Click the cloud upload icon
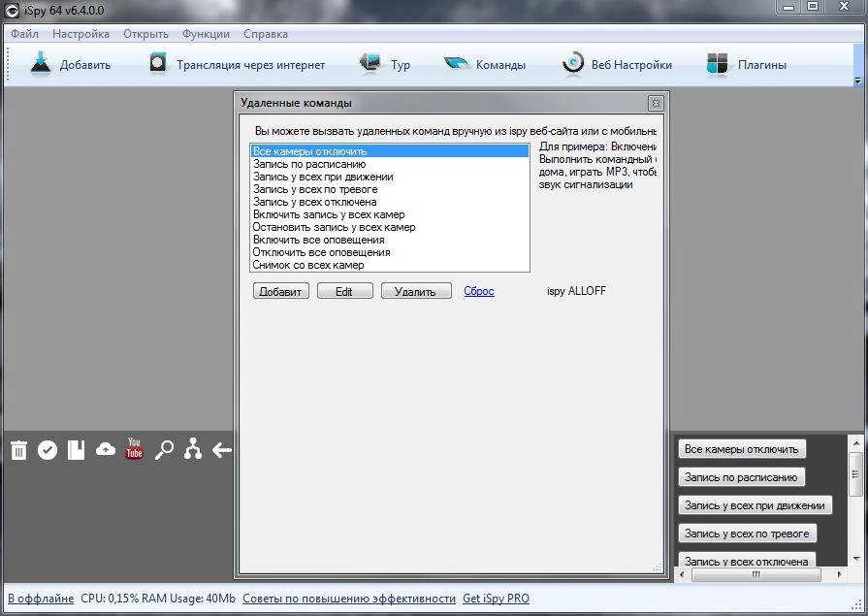868x616 pixels. [x=105, y=449]
